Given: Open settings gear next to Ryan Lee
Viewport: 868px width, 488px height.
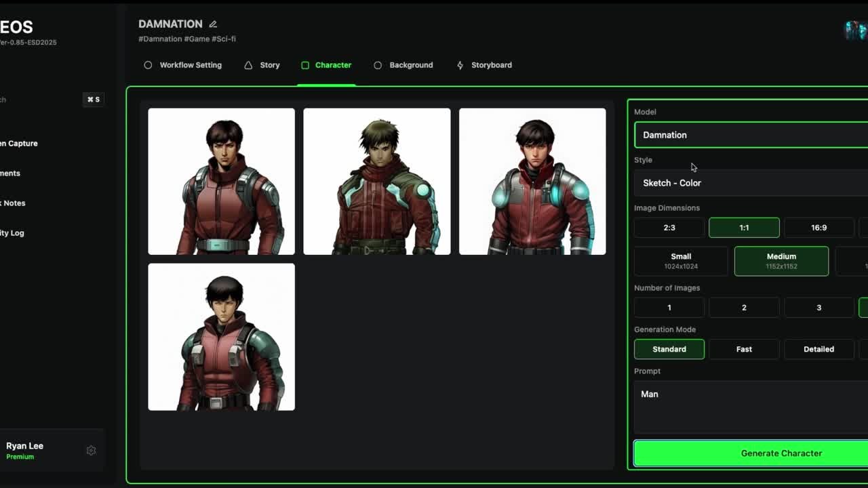Looking at the screenshot, I should 91,451.
